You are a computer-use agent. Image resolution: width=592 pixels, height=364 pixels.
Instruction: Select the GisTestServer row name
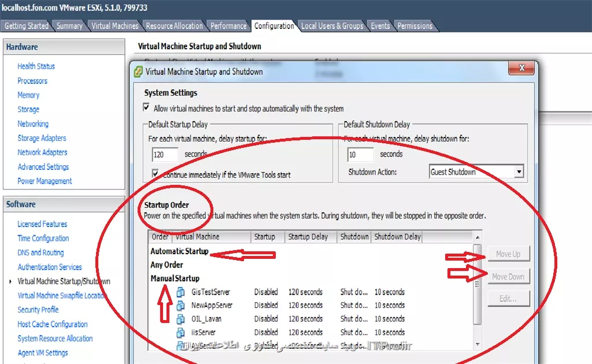click(210, 292)
